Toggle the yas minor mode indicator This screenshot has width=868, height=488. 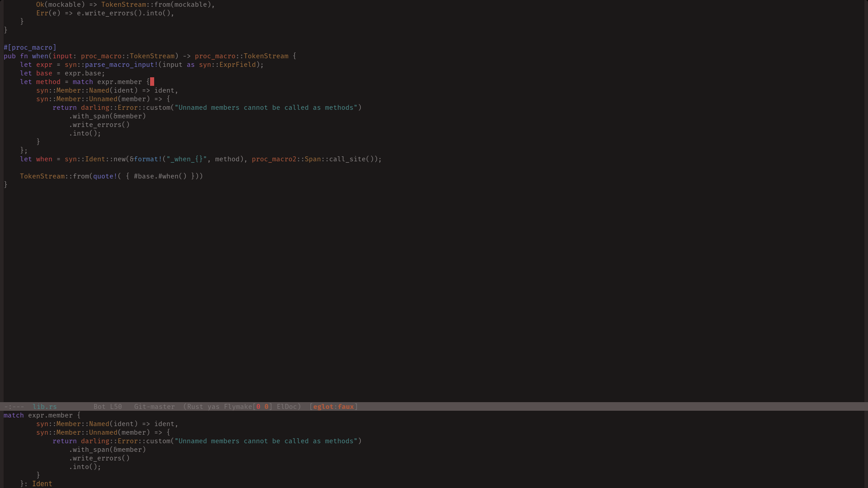[213, 407]
